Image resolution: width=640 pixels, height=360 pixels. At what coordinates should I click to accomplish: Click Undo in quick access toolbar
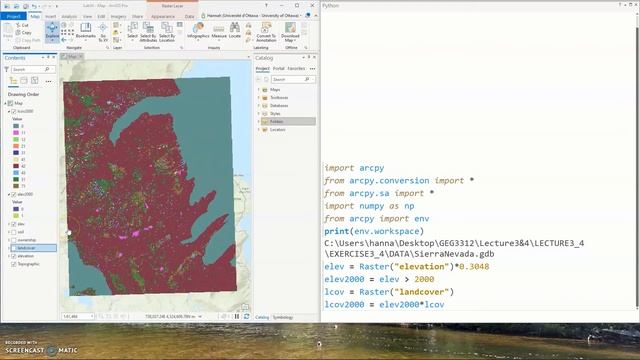coord(34,6)
